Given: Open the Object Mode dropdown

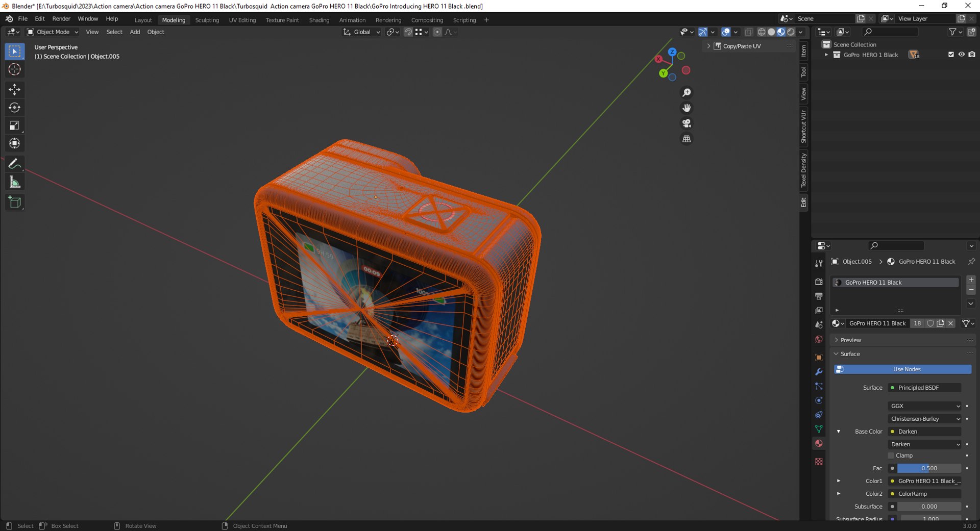Looking at the screenshot, I should [53, 32].
